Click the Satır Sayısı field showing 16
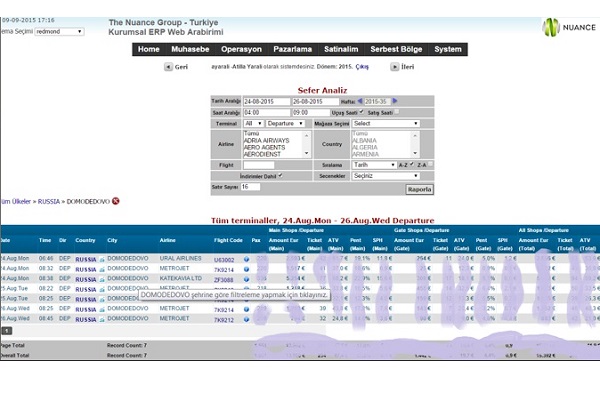This screenshot has width=600, height=400. [250, 187]
